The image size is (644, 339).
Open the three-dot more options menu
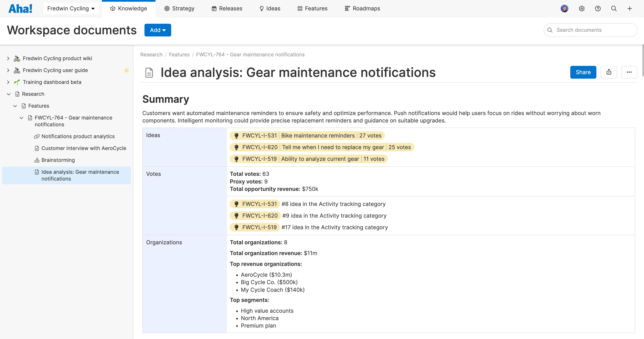click(629, 72)
